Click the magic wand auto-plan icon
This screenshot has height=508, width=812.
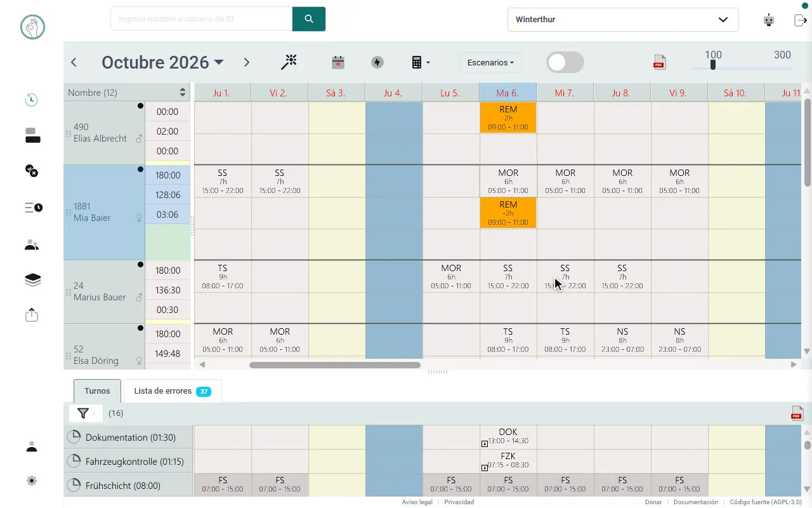click(x=289, y=62)
